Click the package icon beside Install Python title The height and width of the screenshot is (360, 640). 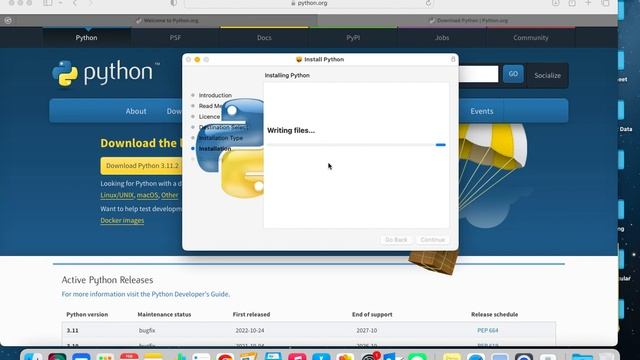click(x=299, y=59)
